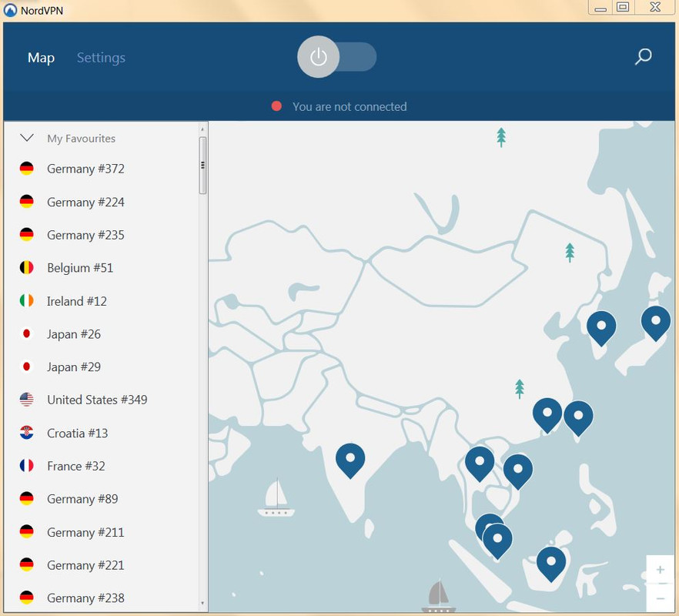
Task: Click the My Favourites heading label
Action: point(81,139)
